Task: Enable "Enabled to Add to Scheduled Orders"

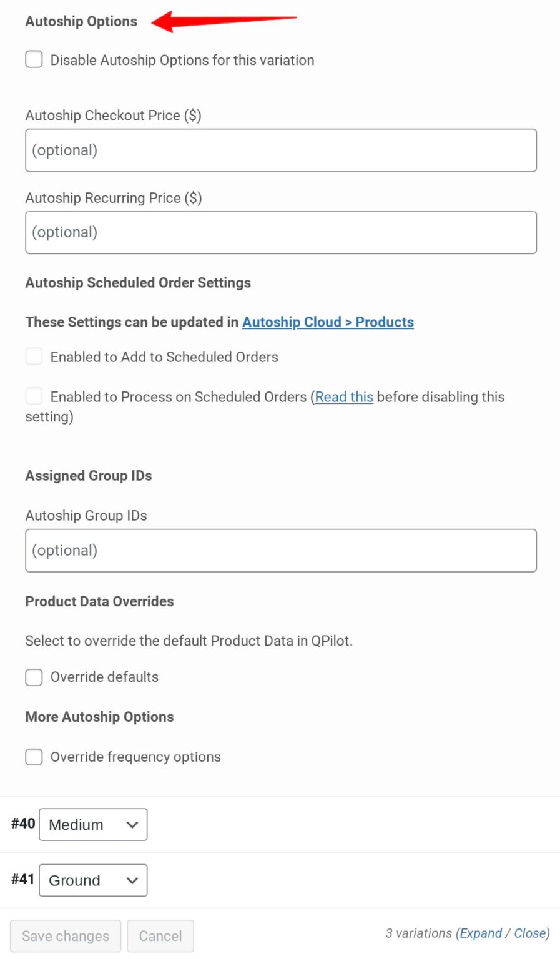Action: coord(34,356)
